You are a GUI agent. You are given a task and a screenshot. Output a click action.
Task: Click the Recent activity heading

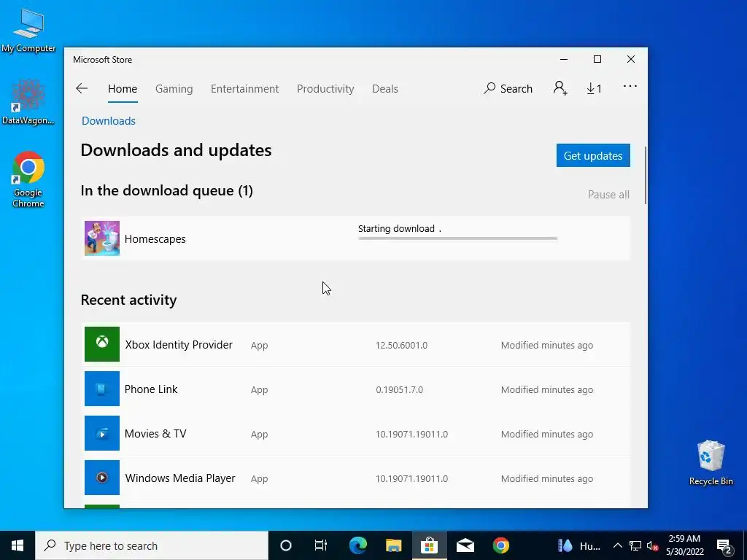click(x=128, y=300)
